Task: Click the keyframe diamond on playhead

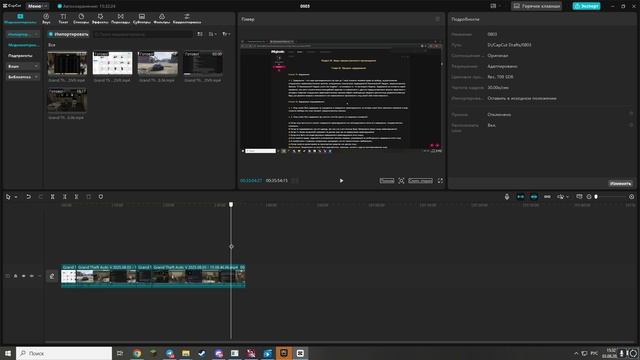Action: [231, 247]
